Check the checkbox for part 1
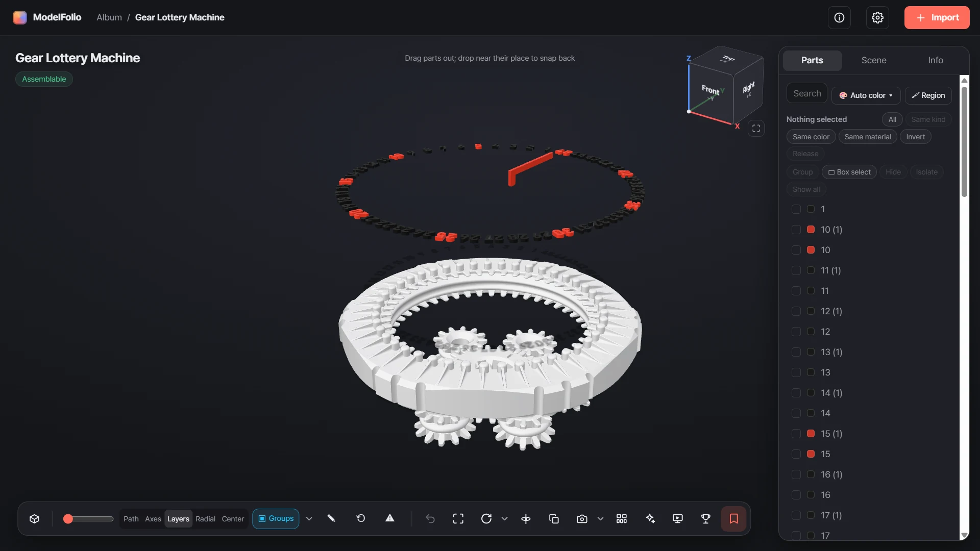Viewport: 980px width, 551px height. 796,209
